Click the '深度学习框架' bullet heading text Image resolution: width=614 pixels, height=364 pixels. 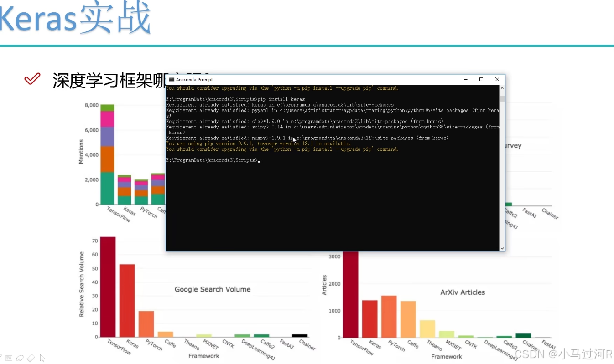tap(109, 80)
